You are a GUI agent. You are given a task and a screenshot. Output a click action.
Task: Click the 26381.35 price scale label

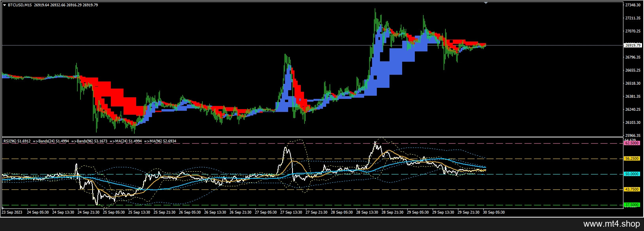pos(633,97)
